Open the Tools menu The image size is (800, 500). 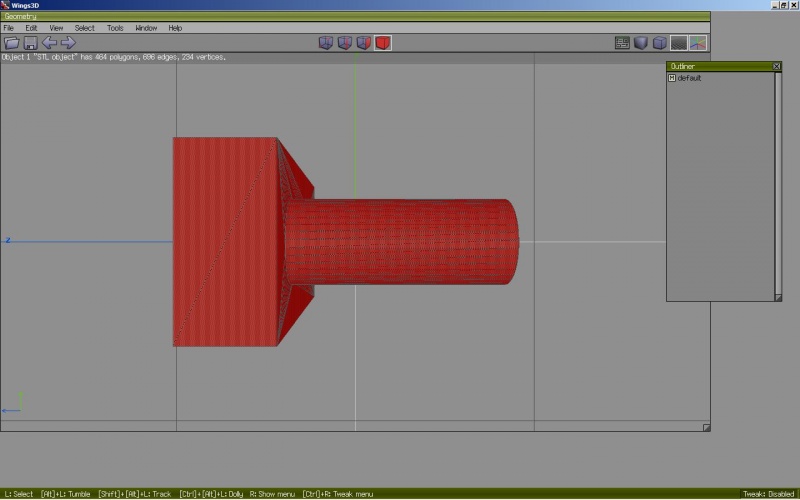115,28
